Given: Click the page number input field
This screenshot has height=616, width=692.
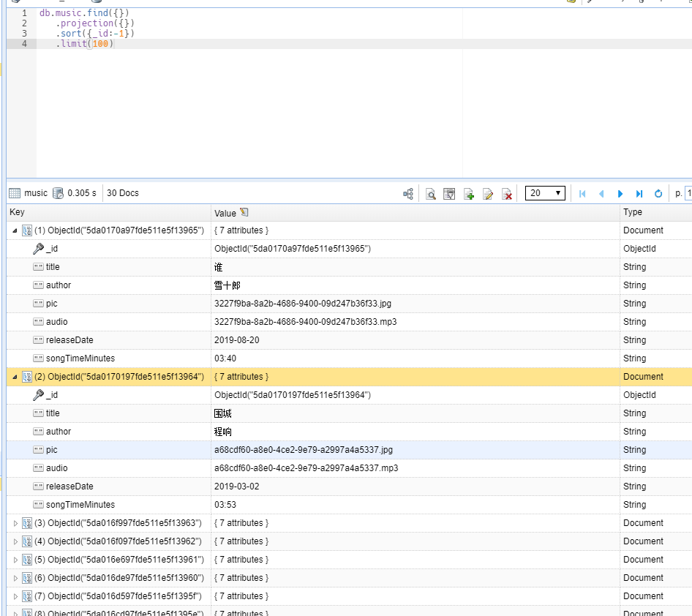Looking at the screenshot, I should coord(688,193).
